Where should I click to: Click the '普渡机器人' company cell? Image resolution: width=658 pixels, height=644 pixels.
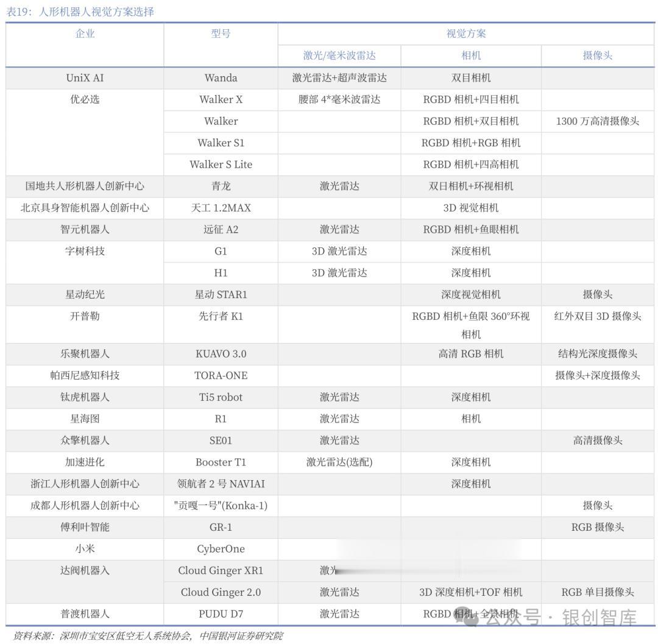pyautogui.click(x=85, y=614)
